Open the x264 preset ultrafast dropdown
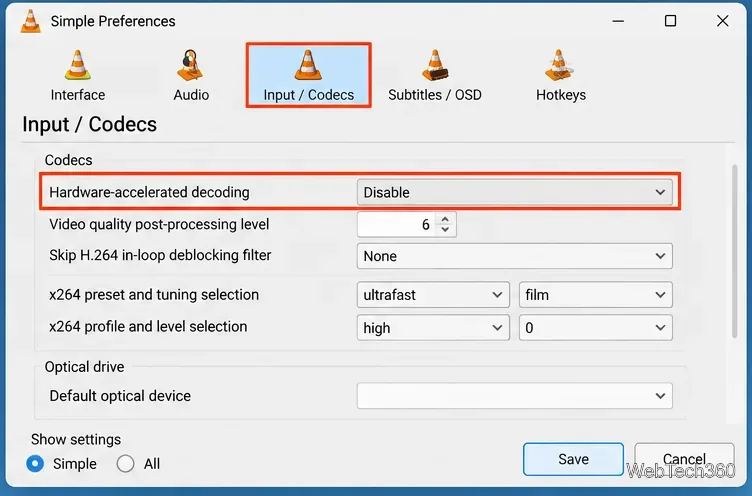The width and height of the screenshot is (752, 496). (x=433, y=295)
